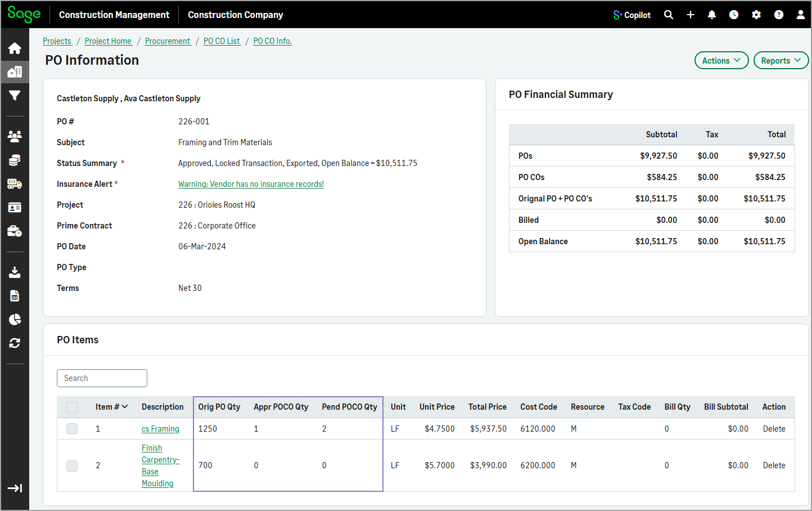The height and width of the screenshot is (511, 812).
Task: Click the Orig PO Qty column header
Action: [x=219, y=407]
